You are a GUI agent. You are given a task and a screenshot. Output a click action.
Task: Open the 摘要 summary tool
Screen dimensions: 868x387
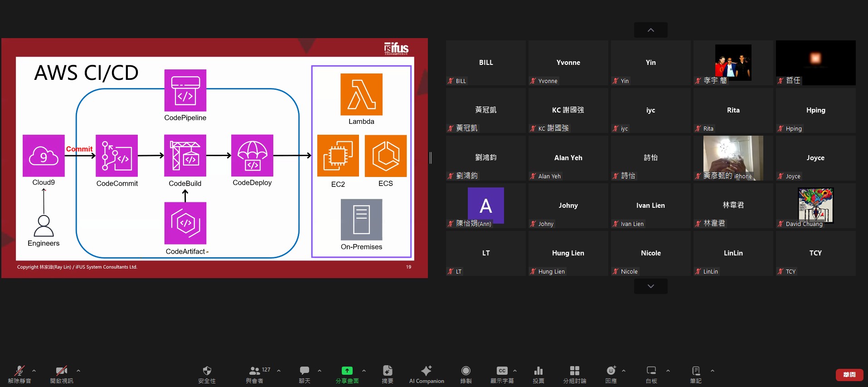tap(387, 374)
